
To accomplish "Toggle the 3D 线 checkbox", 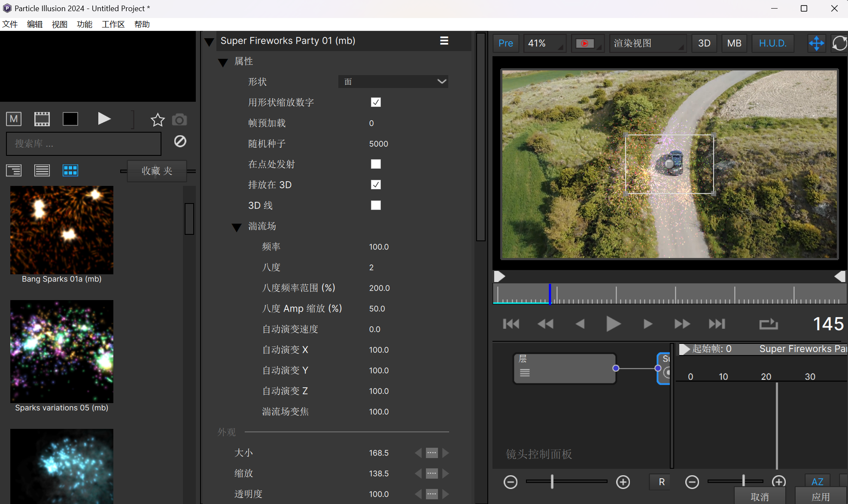I will pos(376,205).
